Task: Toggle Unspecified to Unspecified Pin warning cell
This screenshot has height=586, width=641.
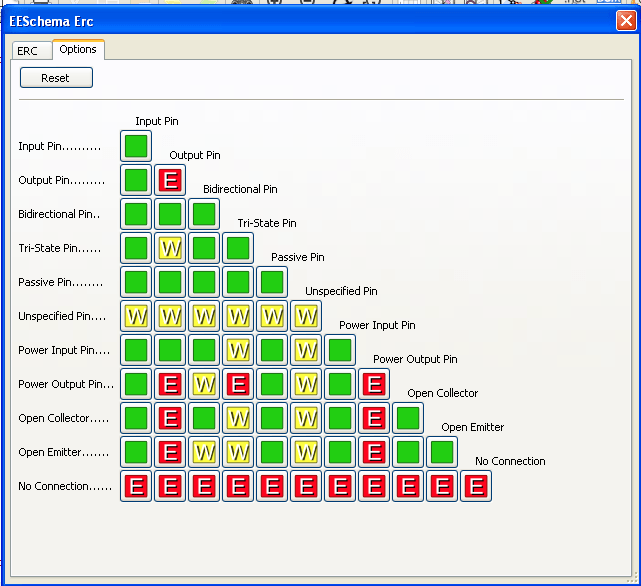Action: [306, 316]
